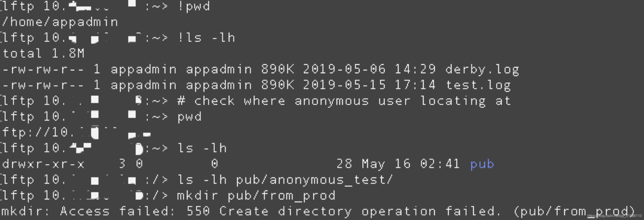Viewport: 644px width, 220px height.
Task: Click the '2019-05-15 17:14' timestamp
Action: 369,85
